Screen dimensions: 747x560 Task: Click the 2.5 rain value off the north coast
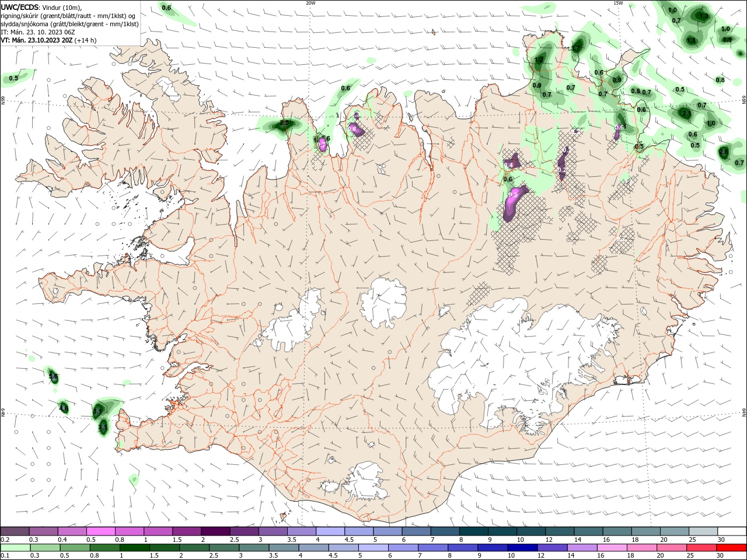click(x=285, y=123)
